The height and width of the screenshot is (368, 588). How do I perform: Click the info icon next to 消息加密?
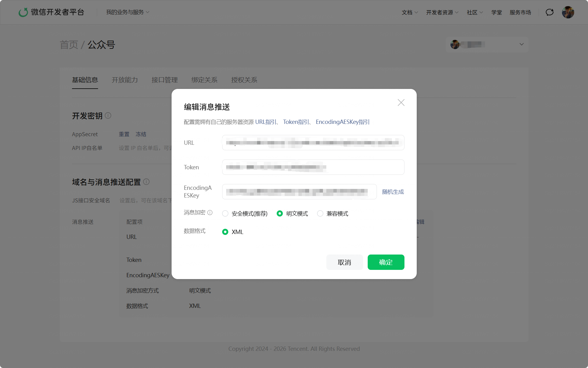coord(210,213)
